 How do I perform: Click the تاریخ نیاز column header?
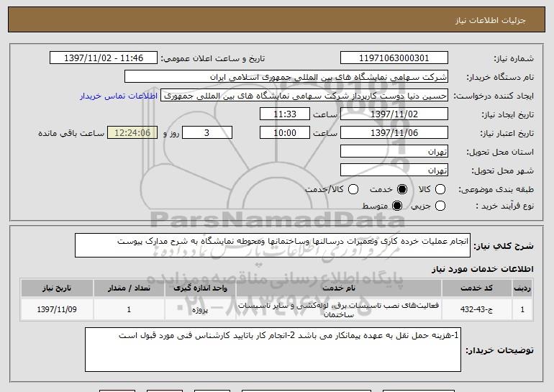(57, 288)
